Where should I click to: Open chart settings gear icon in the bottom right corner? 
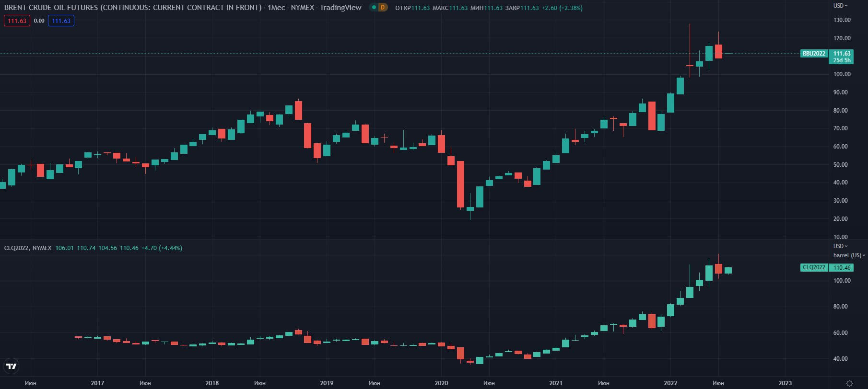coord(849,383)
